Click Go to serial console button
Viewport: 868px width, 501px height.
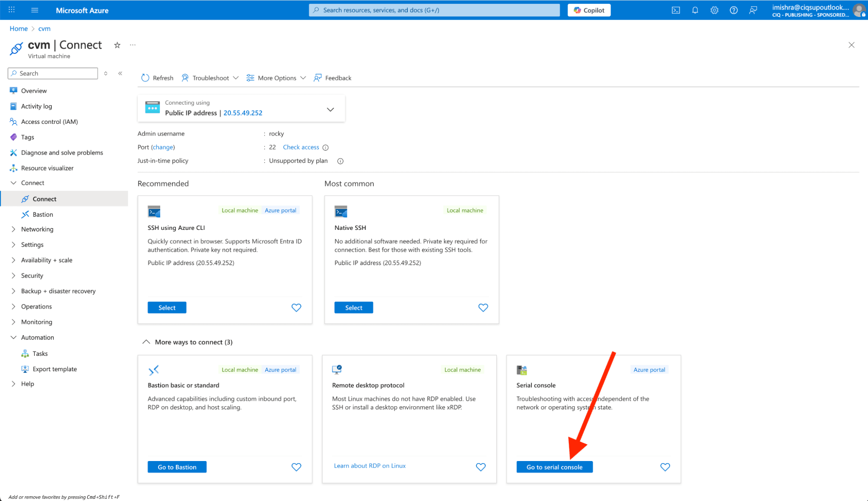click(554, 467)
